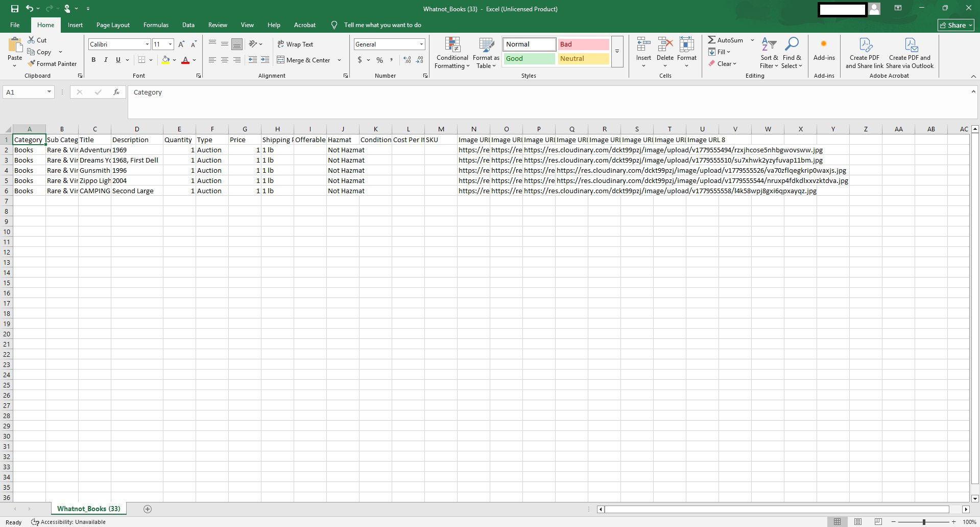The height and width of the screenshot is (527, 980).
Task: Open the Calibri font name dropdown
Action: (147, 44)
